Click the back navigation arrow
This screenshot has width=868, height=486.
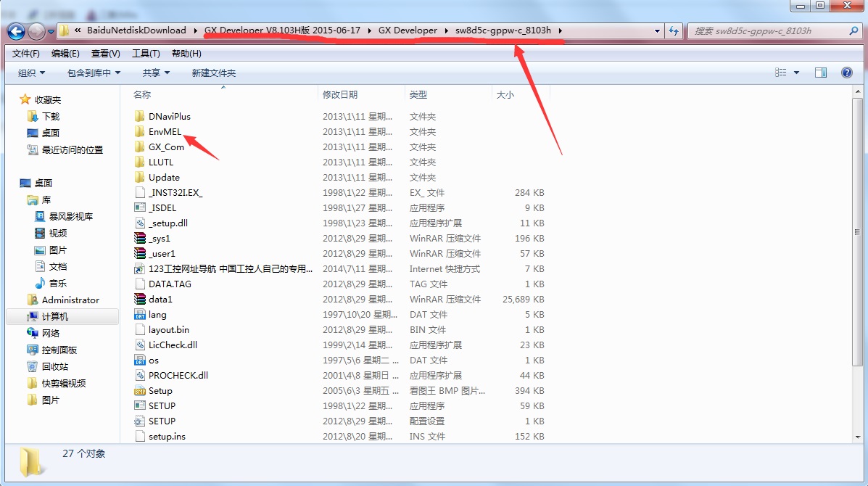(16, 30)
